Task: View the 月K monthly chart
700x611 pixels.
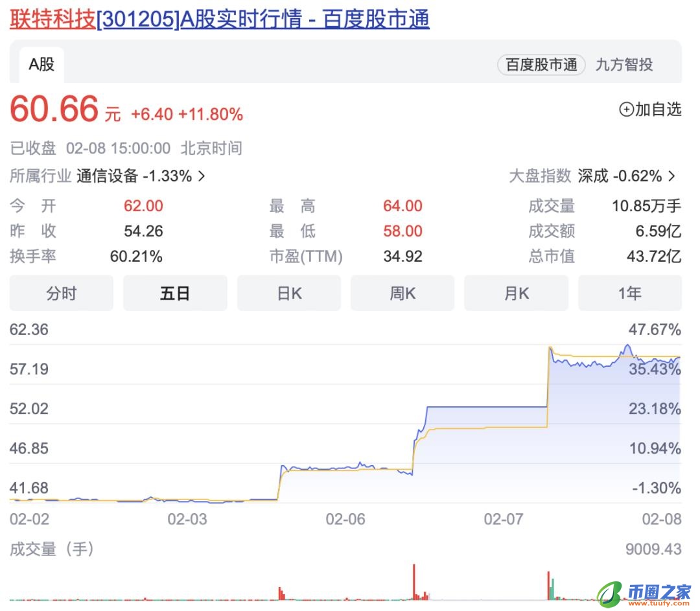Action: point(516,293)
